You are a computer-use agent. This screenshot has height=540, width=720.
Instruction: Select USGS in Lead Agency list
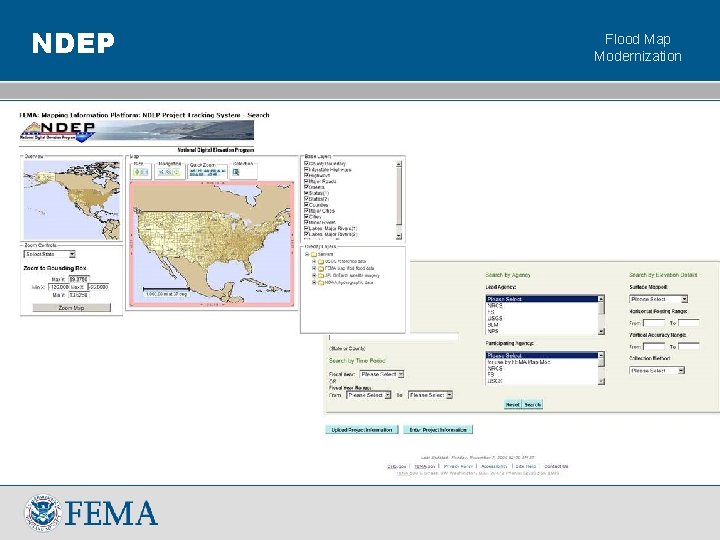[542, 318]
